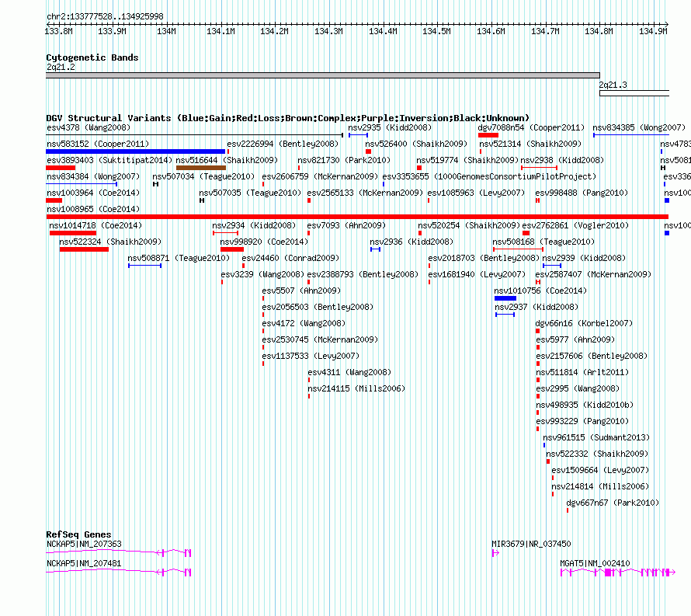Click esv2388793 (Bentley2008) label

[363, 274]
